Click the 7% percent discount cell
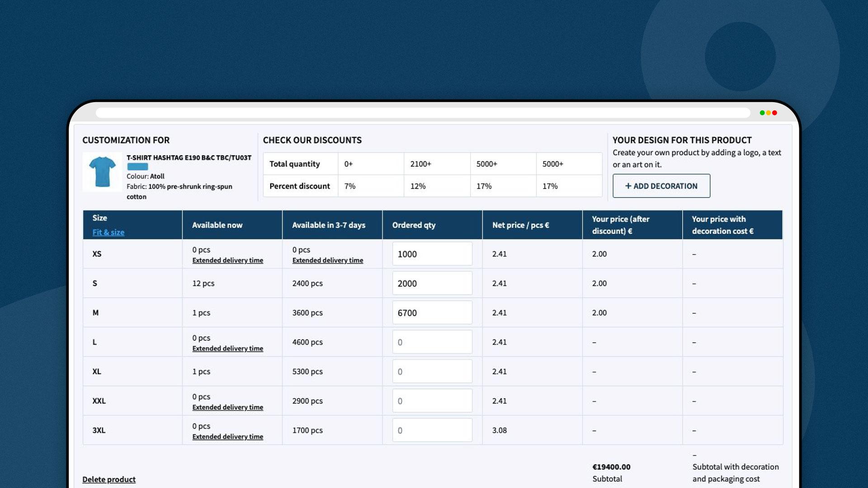This screenshot has width=868, height=488. pyautogui.click(x=371, y=186)
